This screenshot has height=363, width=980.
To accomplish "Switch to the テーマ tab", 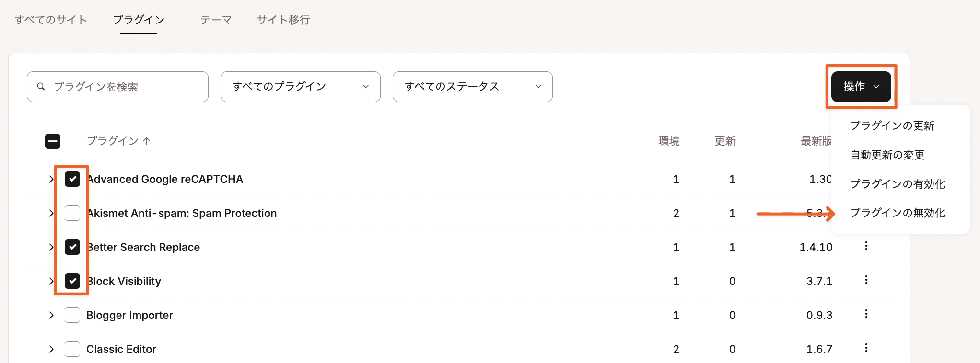I will pos(216,20).
